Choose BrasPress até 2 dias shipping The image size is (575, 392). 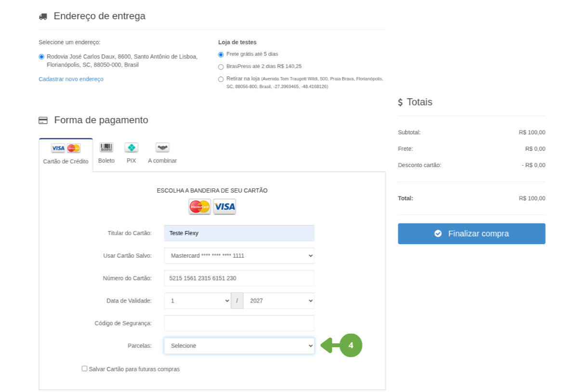[221, 67]
